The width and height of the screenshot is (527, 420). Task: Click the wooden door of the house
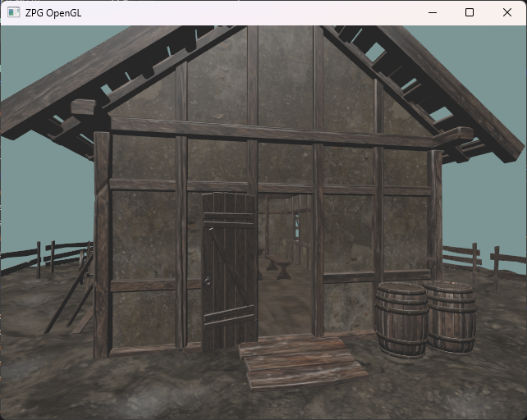pyautogui.click(x=230, y=272)
